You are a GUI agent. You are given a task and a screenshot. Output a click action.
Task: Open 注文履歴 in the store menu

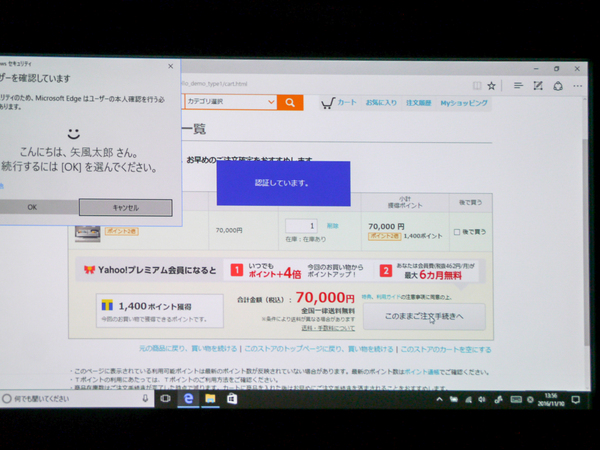(419, 103)
